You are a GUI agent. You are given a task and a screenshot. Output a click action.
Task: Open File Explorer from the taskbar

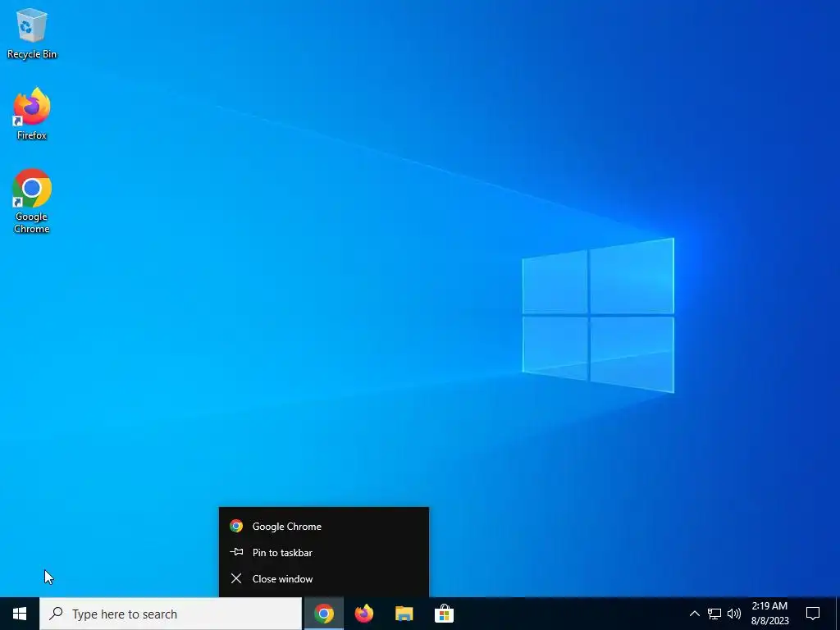[x=404, y=614]
